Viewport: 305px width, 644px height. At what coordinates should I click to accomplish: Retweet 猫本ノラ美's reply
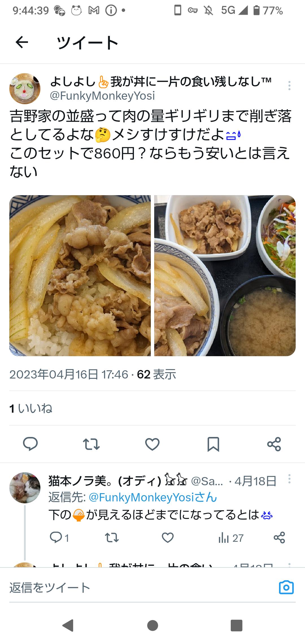112,538
